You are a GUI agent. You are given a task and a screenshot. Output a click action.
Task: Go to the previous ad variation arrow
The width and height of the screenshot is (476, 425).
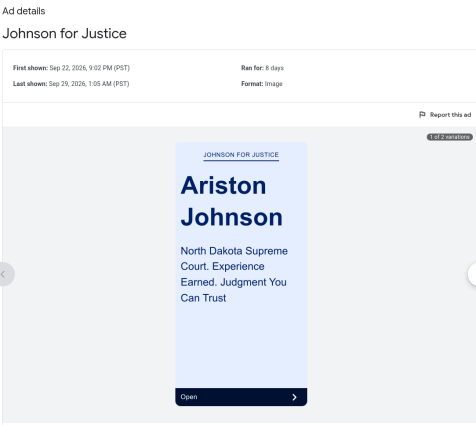[4, 274]
